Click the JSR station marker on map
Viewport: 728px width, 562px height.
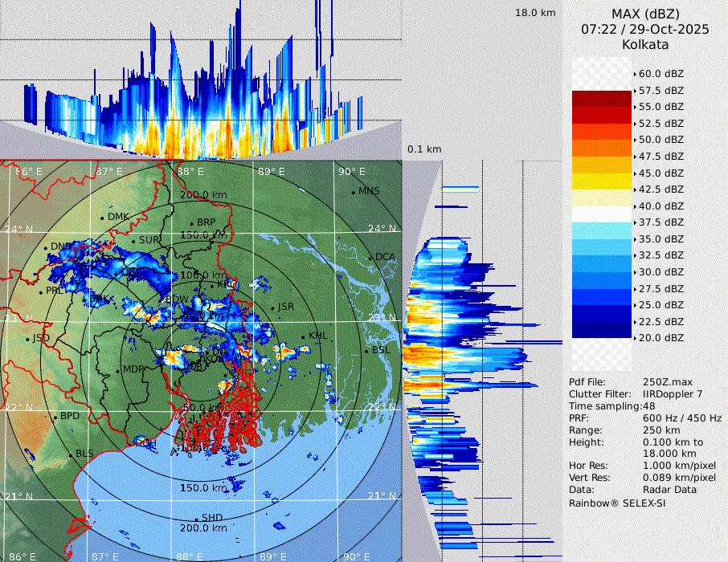tap(272, 308)
